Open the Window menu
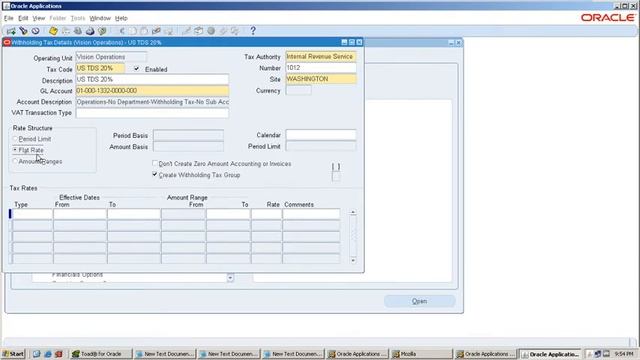The width and height of the screenshot is (640, 360). (x=100, y=18)
